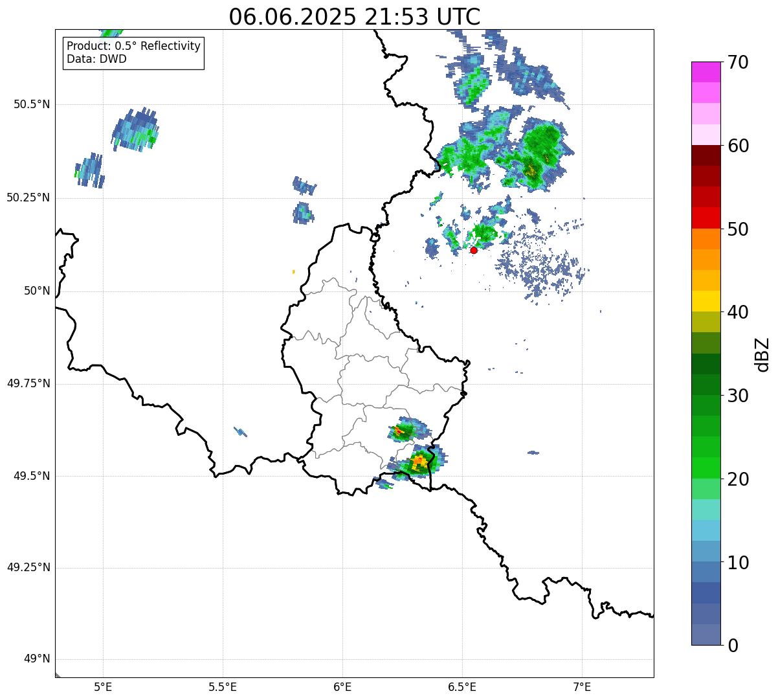Click the 5.5°E longitude label
This screenshot has height=700, width=778.
click(x=223, y=687)
